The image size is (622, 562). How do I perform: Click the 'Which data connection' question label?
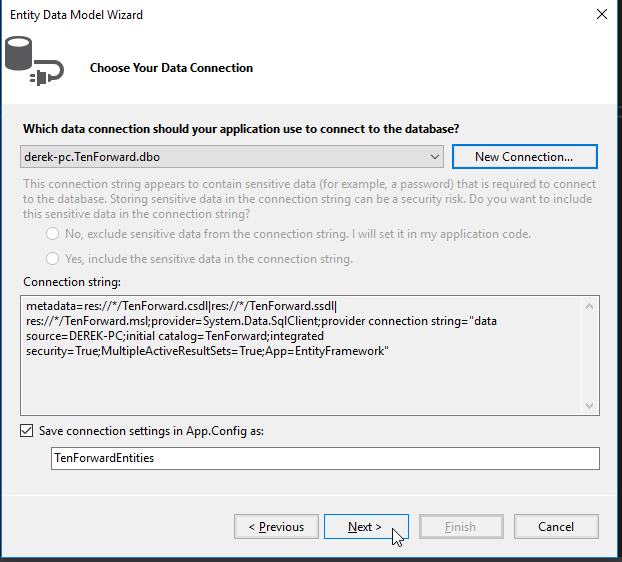click(x=241, y=129)
